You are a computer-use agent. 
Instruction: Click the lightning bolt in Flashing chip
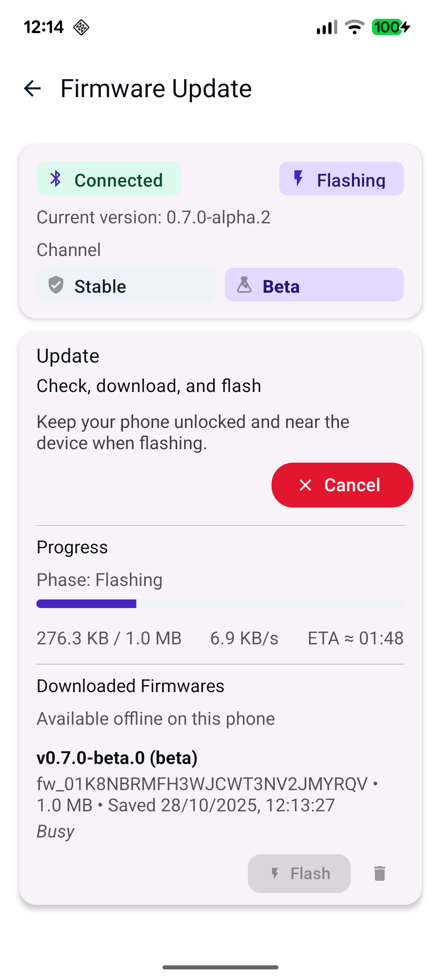298,179
